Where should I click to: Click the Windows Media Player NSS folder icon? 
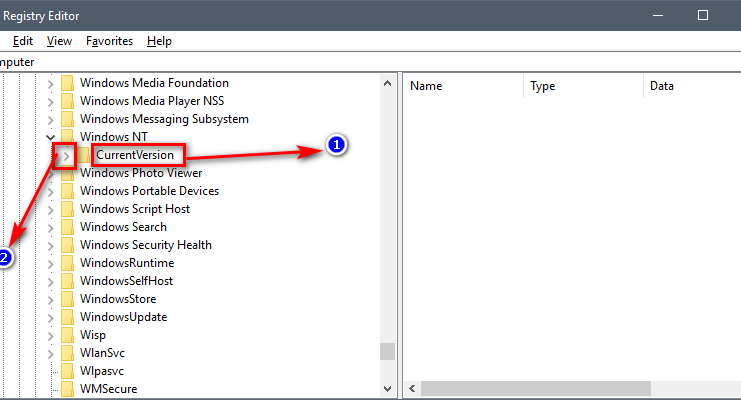68,101
